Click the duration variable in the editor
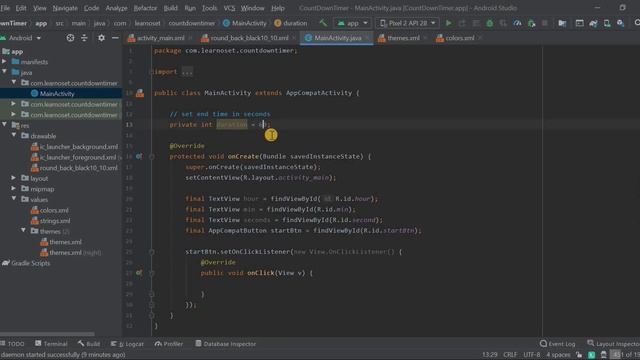Image resolution: width=640 pixels, height=360 pixels. (232, 124)
